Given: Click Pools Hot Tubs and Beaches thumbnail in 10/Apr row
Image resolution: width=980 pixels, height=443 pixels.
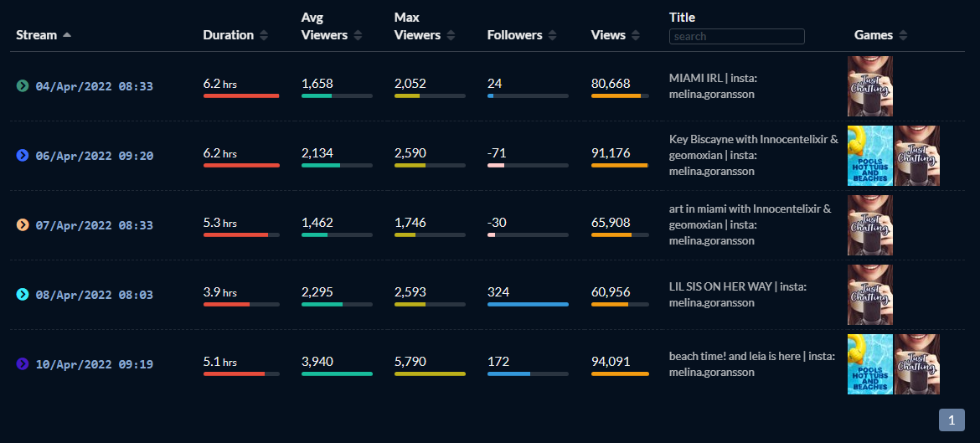Looking at the screenshot, I should 870,363.
